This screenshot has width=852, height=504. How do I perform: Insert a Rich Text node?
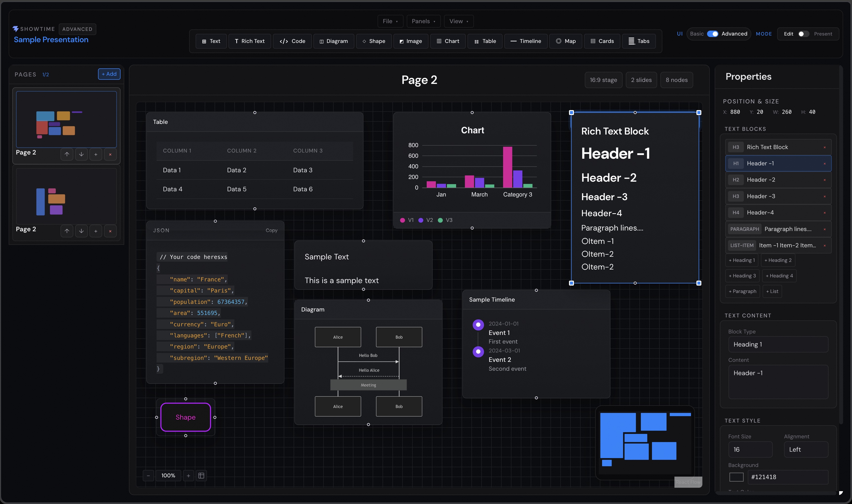[250, 41]
